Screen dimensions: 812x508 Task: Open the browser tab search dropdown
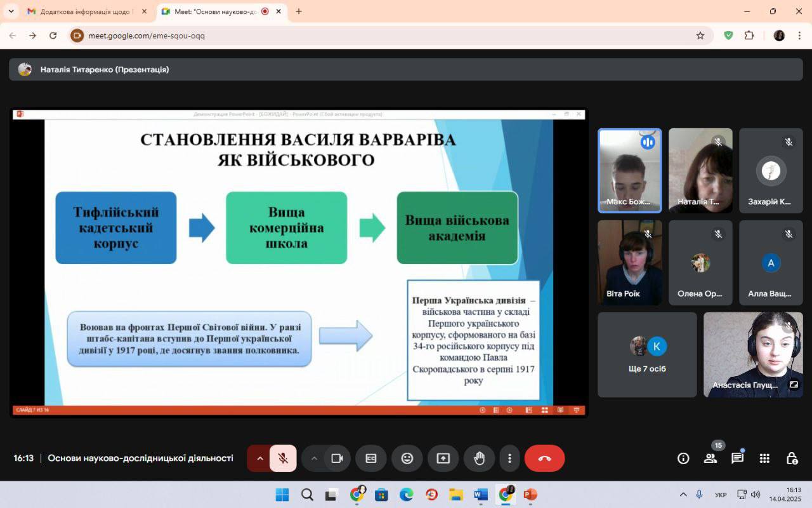(11, 11)
